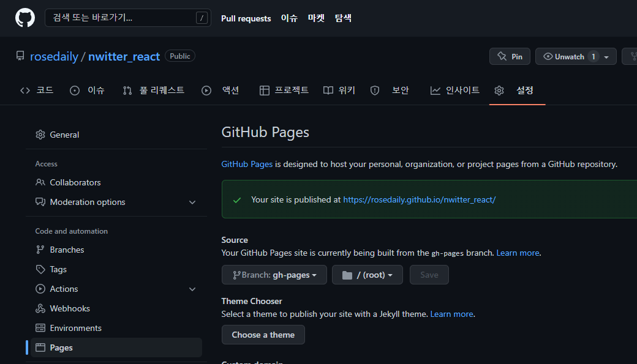Open the / (root) folder dropdown

pyautogui.click(x=367, y=275)
